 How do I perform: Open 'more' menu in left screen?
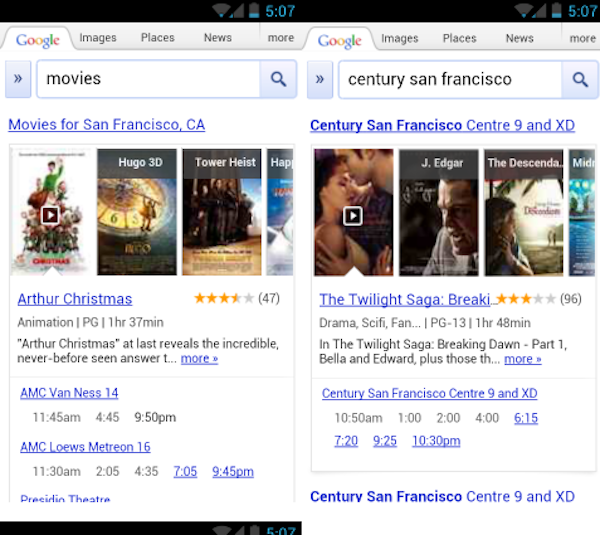281,38
